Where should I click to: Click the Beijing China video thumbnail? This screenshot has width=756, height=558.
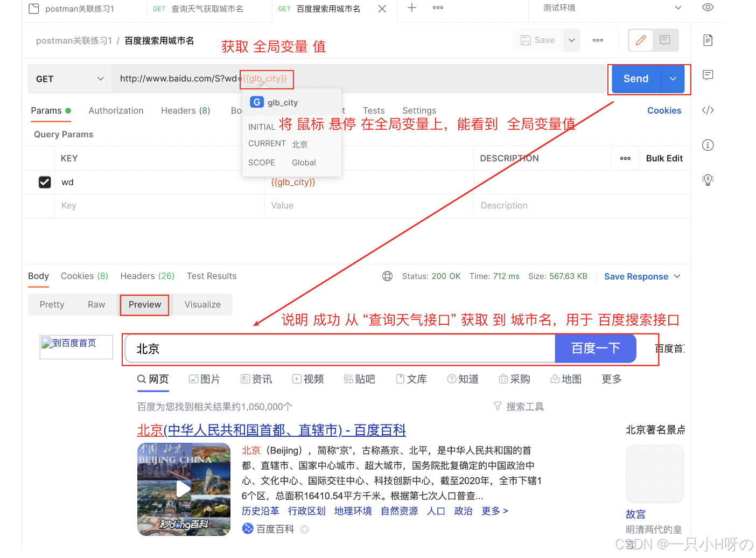[184, 489]
